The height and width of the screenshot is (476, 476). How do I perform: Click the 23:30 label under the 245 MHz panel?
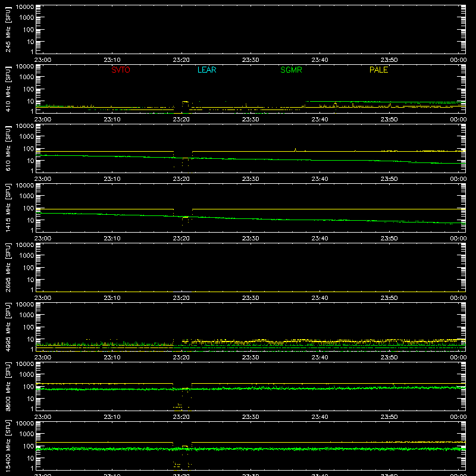tap(250, 60)
